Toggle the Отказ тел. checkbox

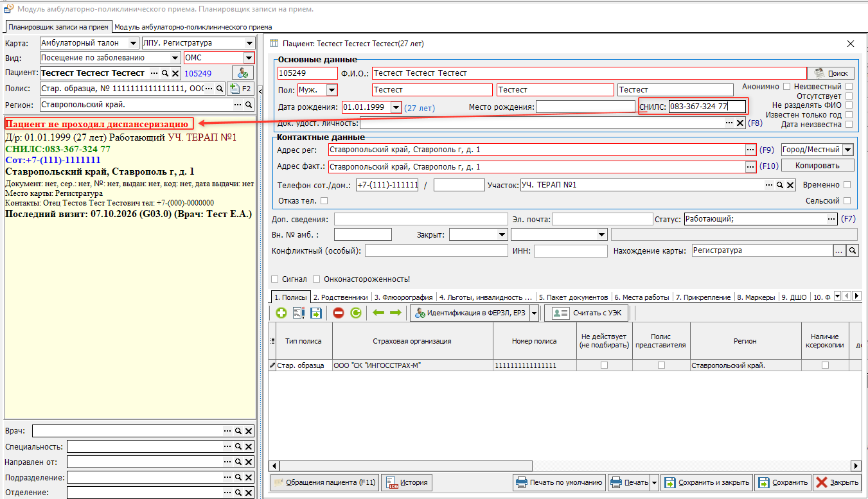pos(324,201)
